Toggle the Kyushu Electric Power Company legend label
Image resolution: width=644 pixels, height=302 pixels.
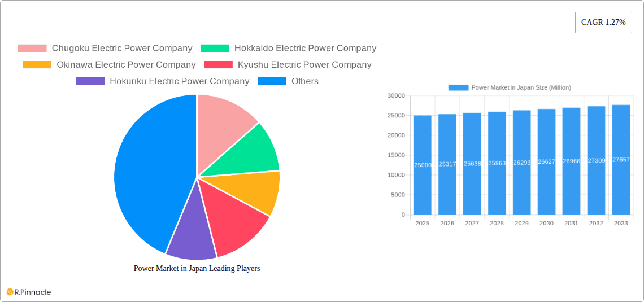[x=304, y=65]
